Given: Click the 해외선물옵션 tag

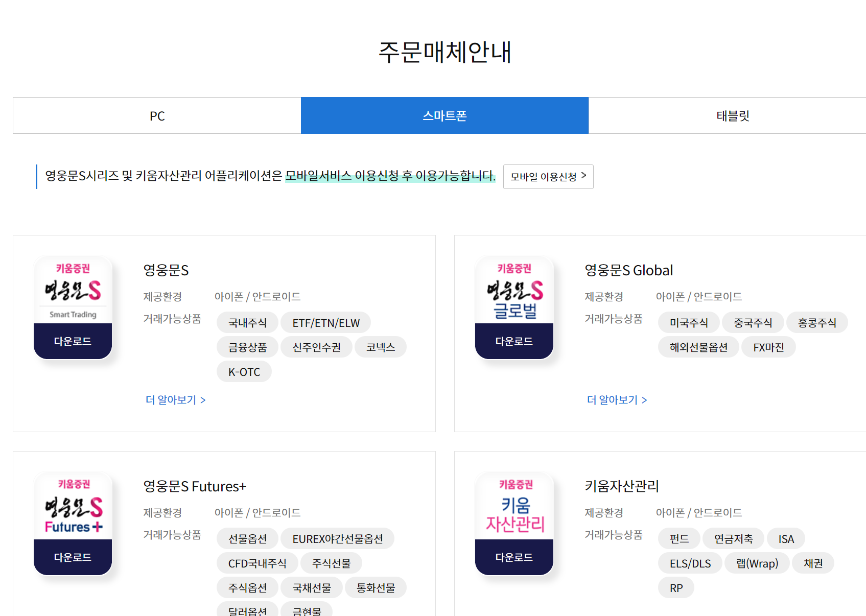Looking at the screenshot, I should pyautogui.click(x=698, y=347).
